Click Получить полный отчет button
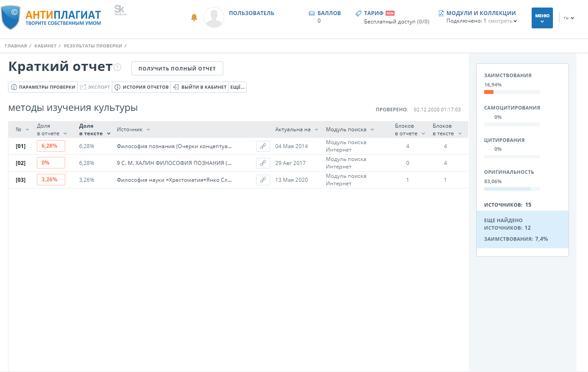Screen dimensions: 588x372 click(177, 68)
